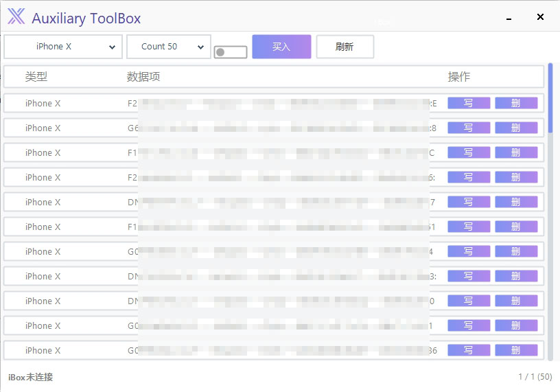The height and width of the screenshot is (392, 560).
Task: Click the '1 / 1 (50)' page indicator
Action: tap(535, 377)
